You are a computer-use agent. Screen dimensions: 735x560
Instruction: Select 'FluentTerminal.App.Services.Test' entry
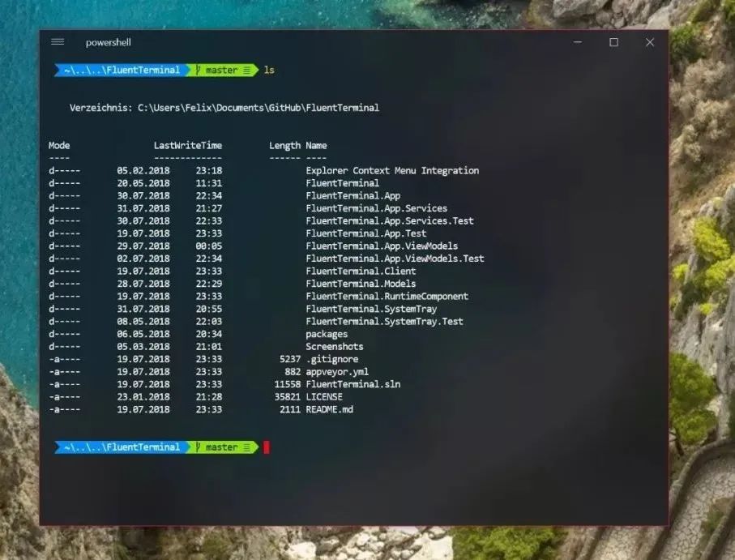click(390, 220)
